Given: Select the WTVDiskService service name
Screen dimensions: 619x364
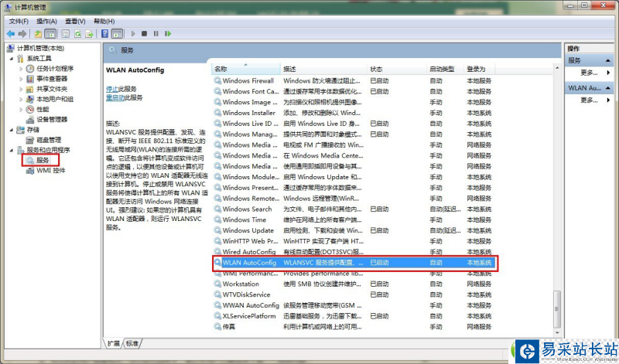Looking at the screenshot, I should point(246,294).
